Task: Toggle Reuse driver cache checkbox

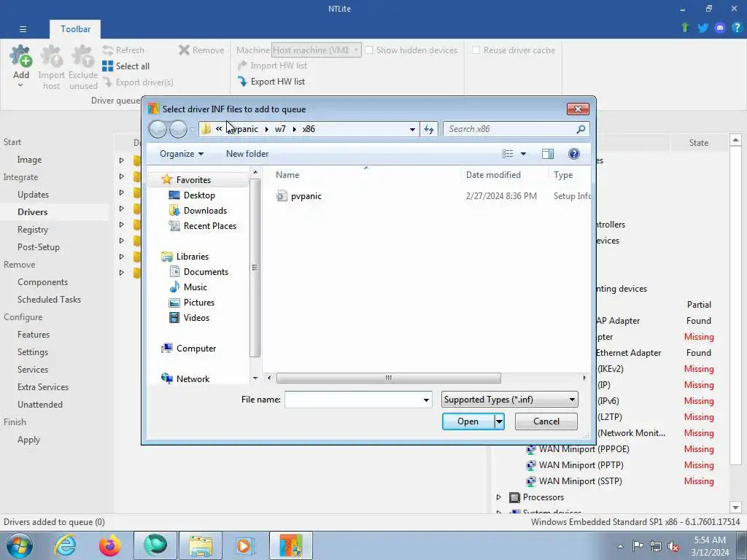Action: (476, 50)
